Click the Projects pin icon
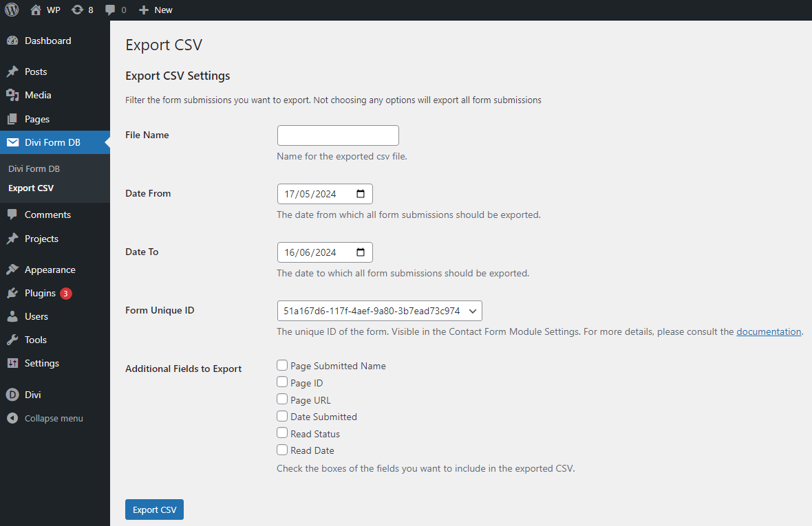The image size is (812, 526). (12, 239)
